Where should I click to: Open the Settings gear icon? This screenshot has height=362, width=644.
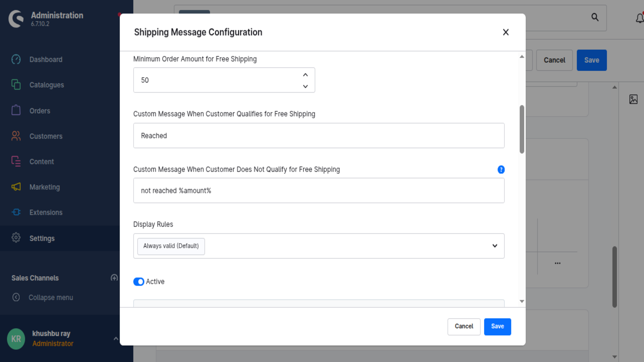[x=16, y=238]
